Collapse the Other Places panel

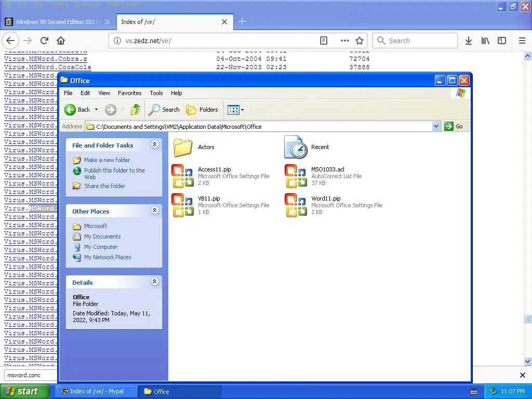coord(154,210)
